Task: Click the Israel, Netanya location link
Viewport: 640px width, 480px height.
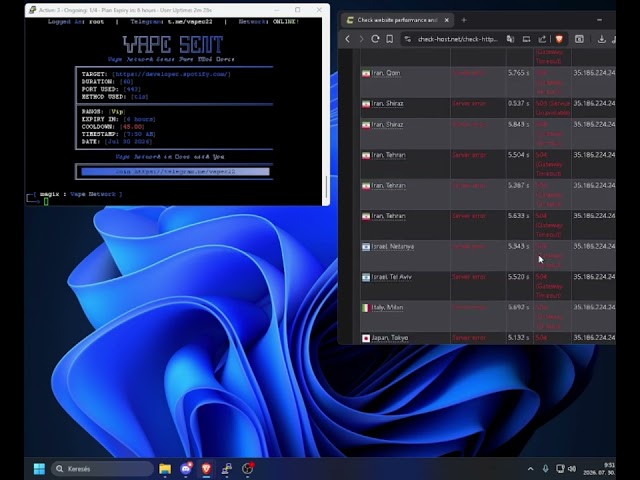Action: (393, 247)
